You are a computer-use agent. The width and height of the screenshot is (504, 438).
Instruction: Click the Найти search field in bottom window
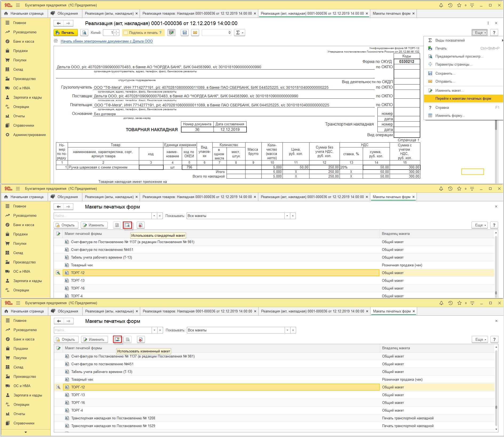point(103,330)
